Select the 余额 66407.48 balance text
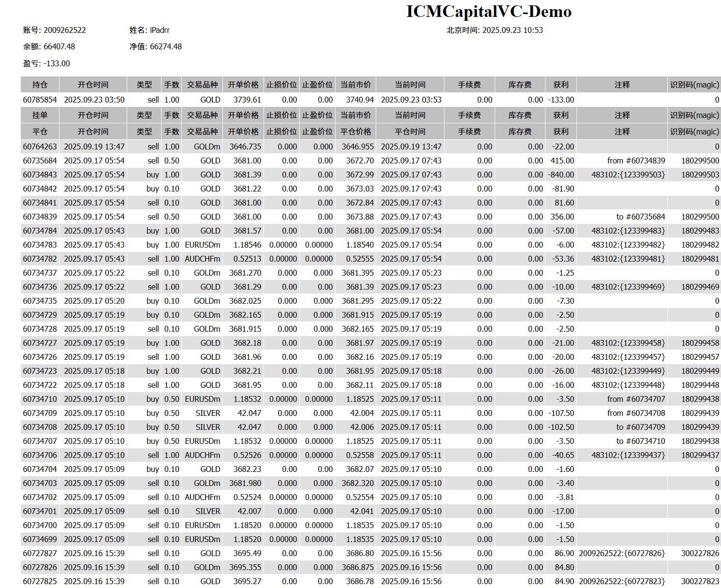 click(49, 47)
